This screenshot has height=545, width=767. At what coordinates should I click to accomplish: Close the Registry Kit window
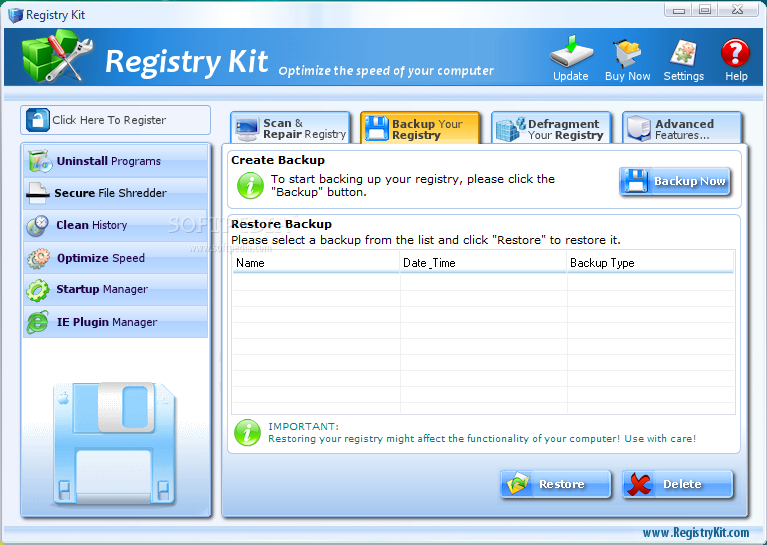(738, 10)
